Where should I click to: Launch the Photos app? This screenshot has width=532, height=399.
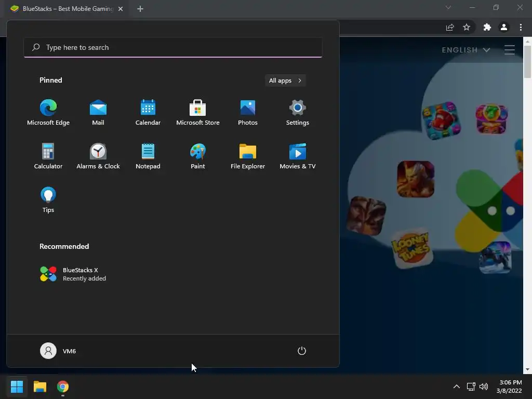tap(248, 113)
